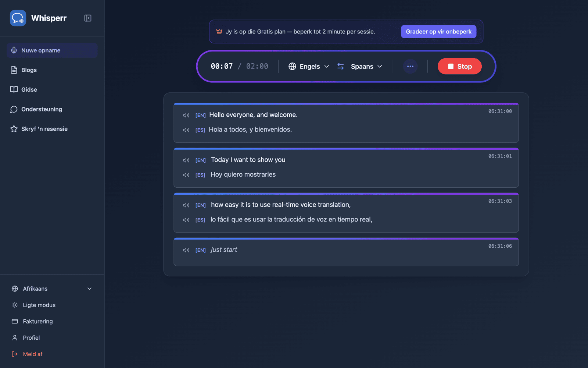Stop the recording

pyautogui.click(x=459, y=66)
